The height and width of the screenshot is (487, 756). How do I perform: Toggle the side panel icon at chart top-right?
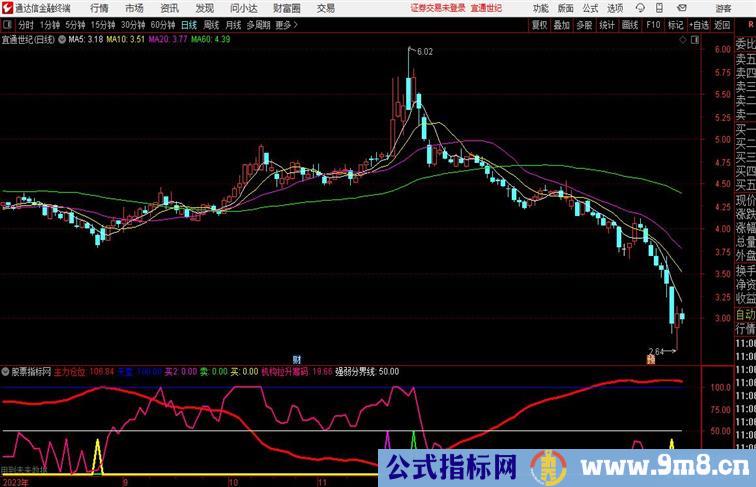[695, 40]
